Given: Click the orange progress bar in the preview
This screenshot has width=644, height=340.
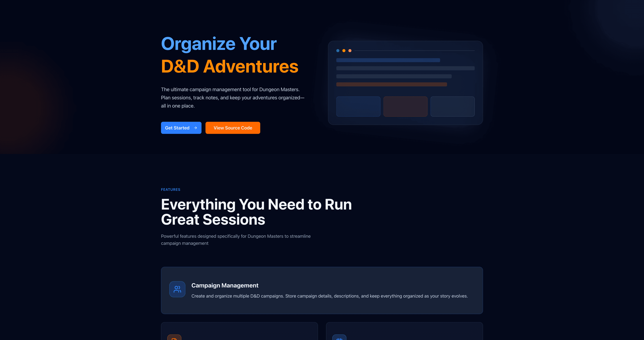Looking at the screenshot, I should coord(391,84).
